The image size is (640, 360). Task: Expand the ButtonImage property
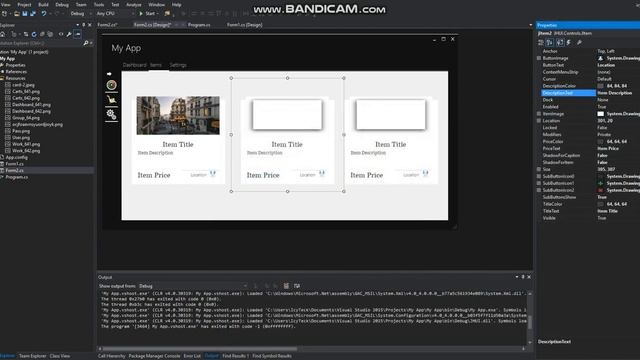click(x=539, y=58)
